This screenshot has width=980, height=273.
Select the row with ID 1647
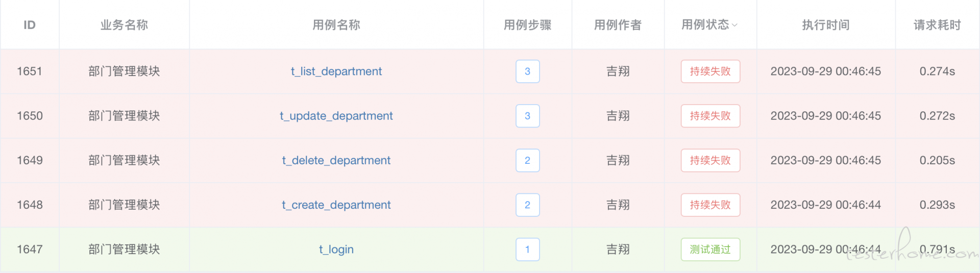tap(490, 250)
